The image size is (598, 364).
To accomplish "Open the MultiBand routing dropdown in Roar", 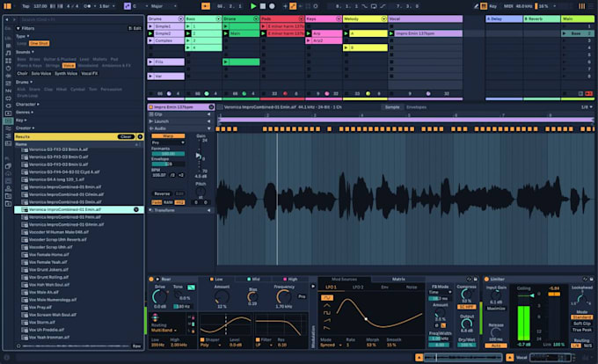I will (x=164, y=330).
